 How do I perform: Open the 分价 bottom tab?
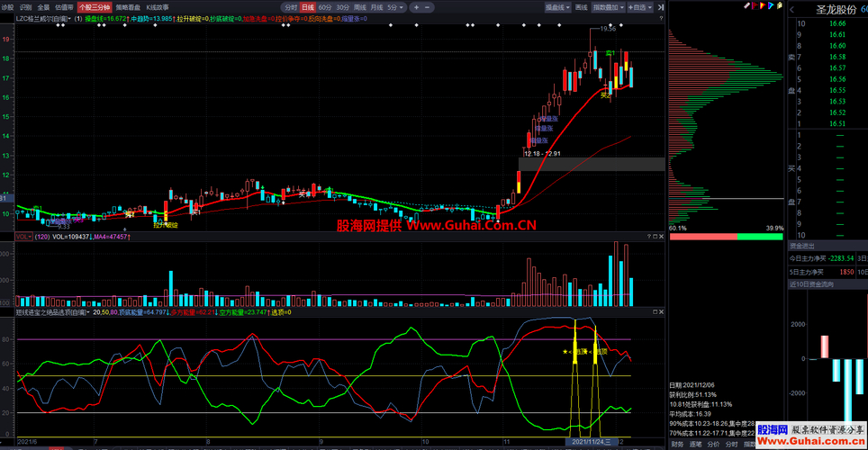click(x=713, y=444)
